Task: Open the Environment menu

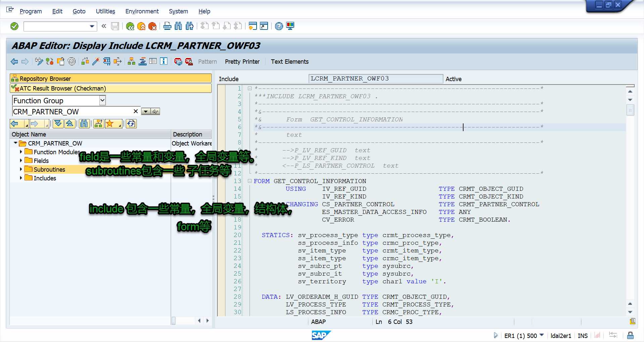Action: click(x=142, y=11)
